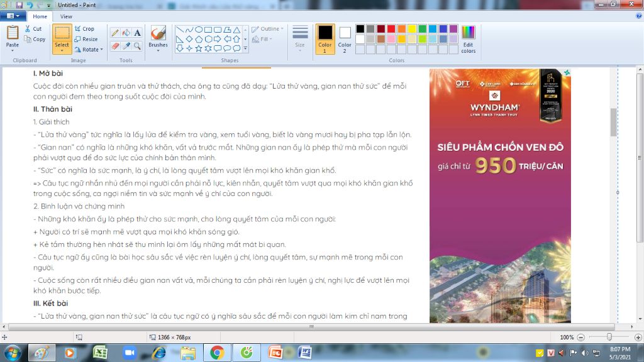Choose the Line shape
The width and height of the screenshot is (644, 362).
[179, 30]
